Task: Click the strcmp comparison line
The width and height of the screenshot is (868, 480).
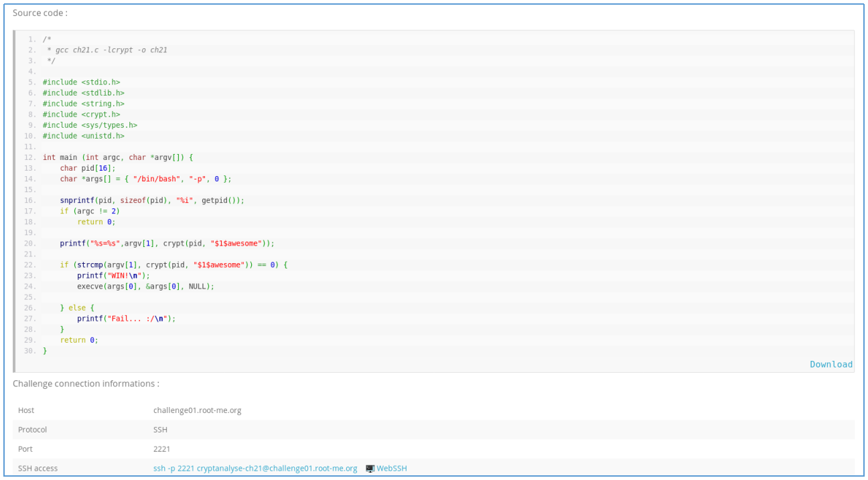Action: (x=173, y=264)
